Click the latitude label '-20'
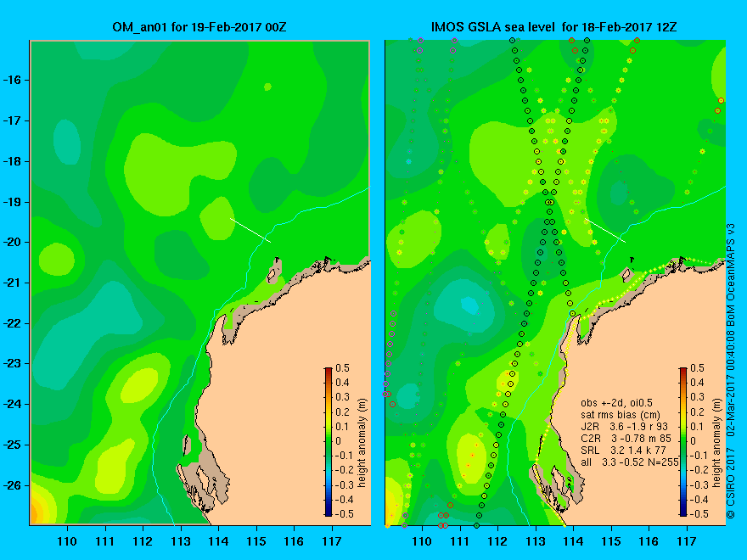747x560 pixels. coord(10,243)
